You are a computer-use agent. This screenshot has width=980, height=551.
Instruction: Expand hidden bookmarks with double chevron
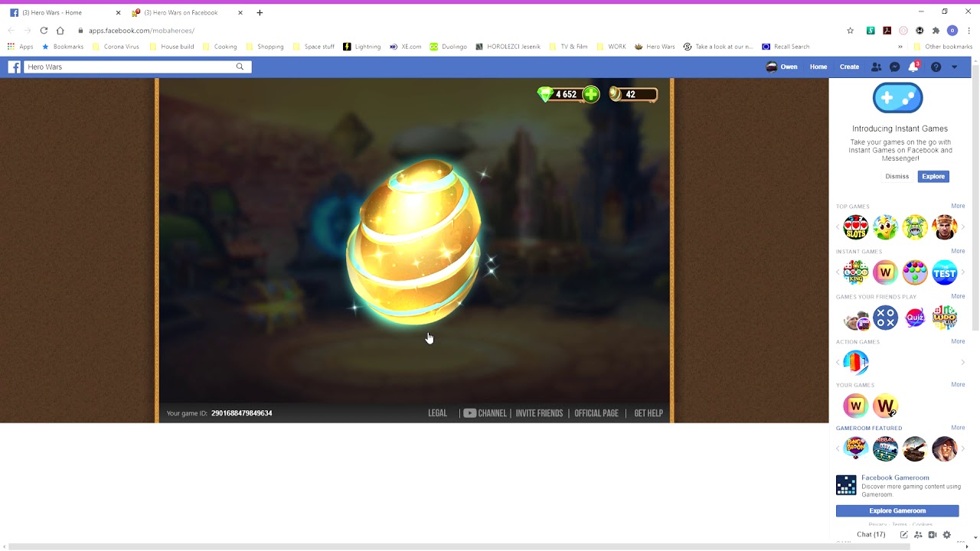point(900,47)
